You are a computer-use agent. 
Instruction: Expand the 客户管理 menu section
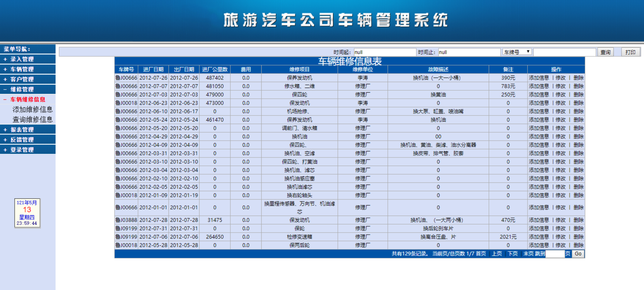(28, 79)
